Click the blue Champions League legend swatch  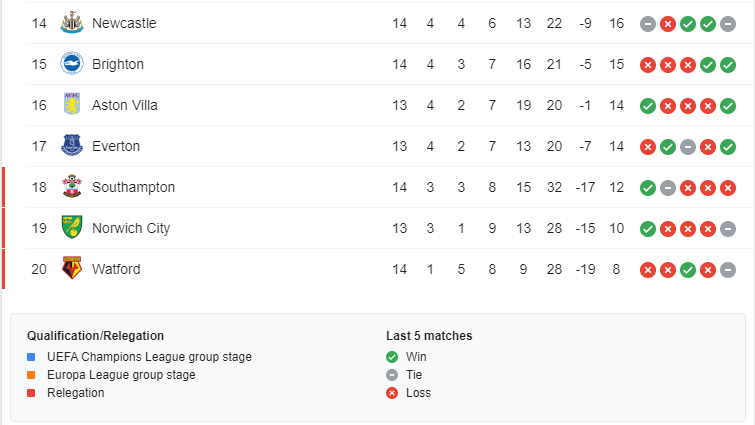point(32,357)
